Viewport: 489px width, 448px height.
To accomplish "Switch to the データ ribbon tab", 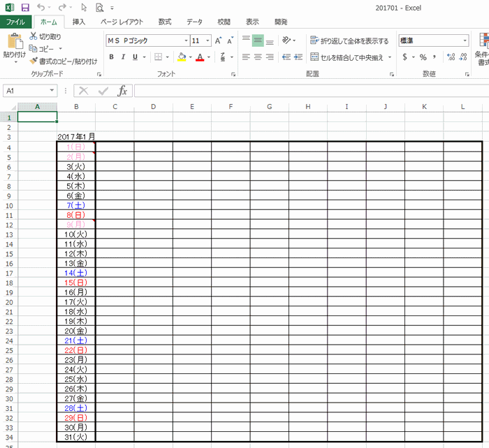I will tap(194, 22).
